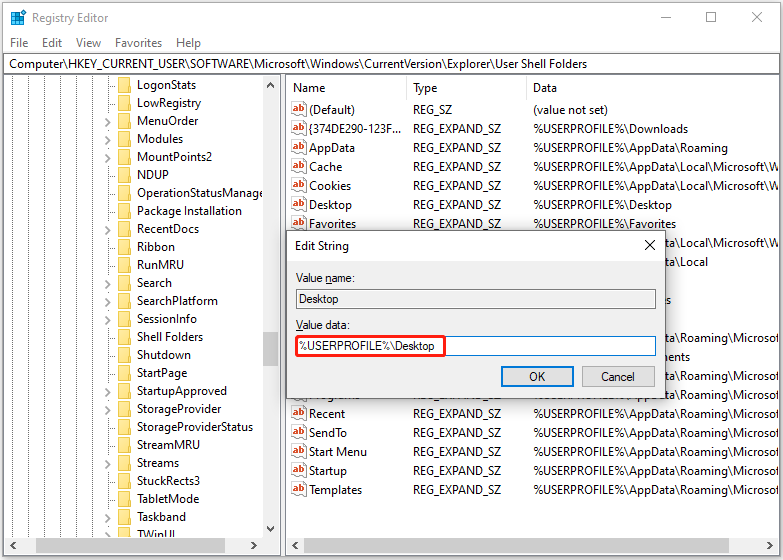Screen dimensions: 783x560
Task: Click tree pane horizontal scroll right arrow
Action: 254,546
